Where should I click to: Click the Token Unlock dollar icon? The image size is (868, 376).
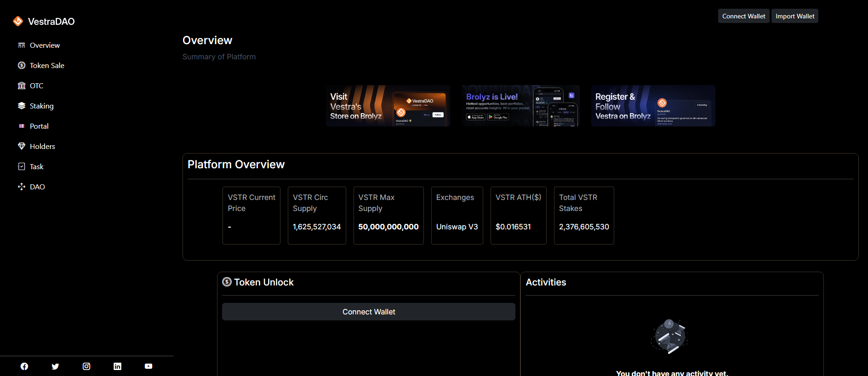click(227, 282)
